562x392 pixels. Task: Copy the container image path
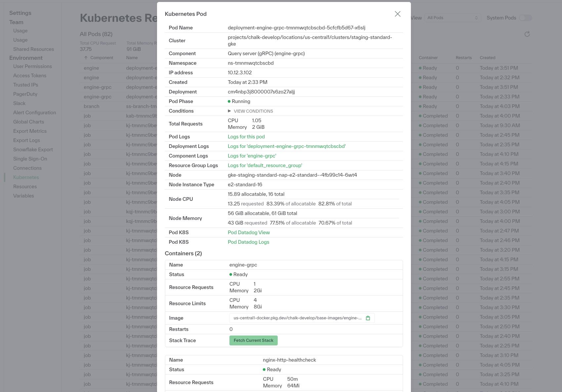(368, 318)
